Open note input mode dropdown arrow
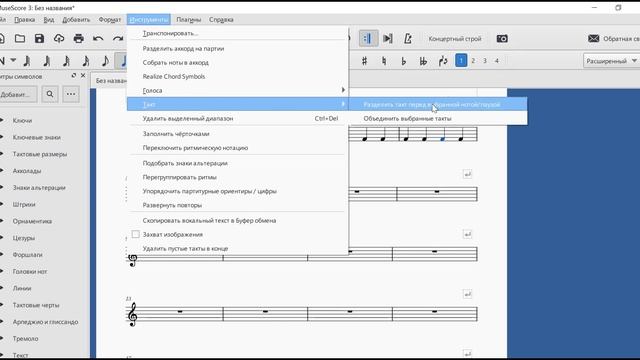640x360 pixels. click(13, 60)
